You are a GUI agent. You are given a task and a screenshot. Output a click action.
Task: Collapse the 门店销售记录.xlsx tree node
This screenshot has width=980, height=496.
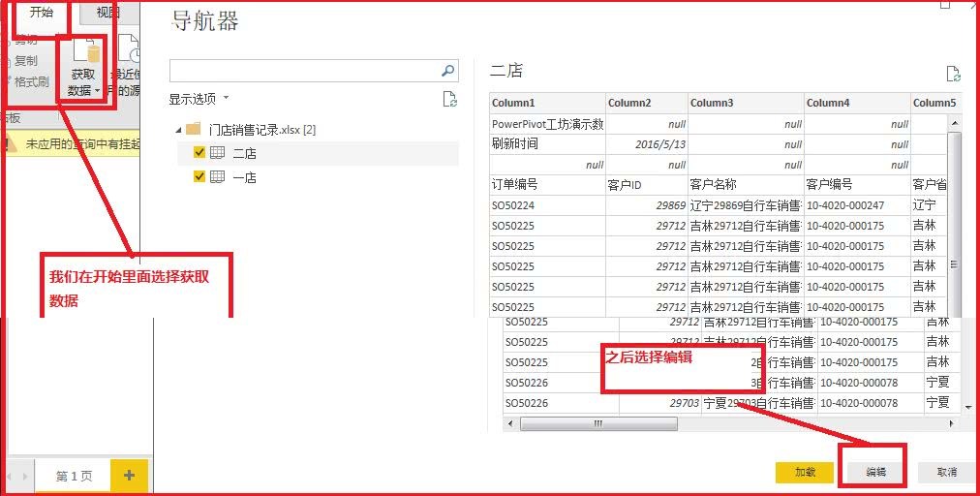(178, 130)
